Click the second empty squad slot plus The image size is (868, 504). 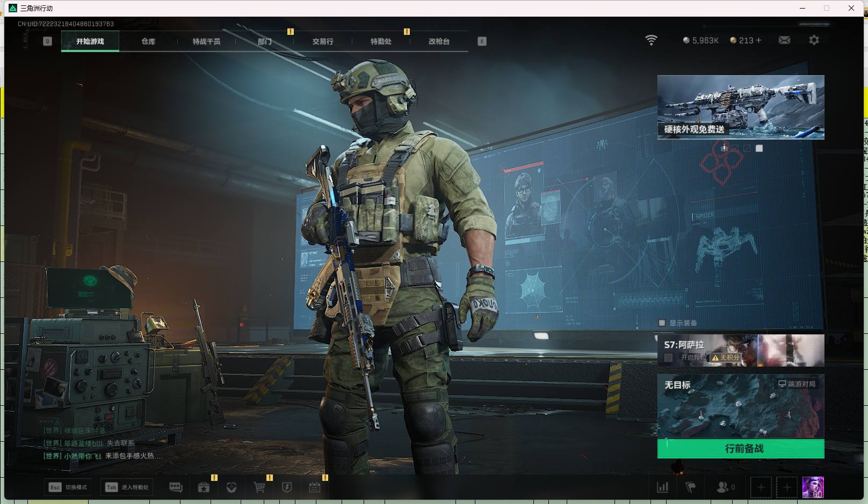coord(787,487)
